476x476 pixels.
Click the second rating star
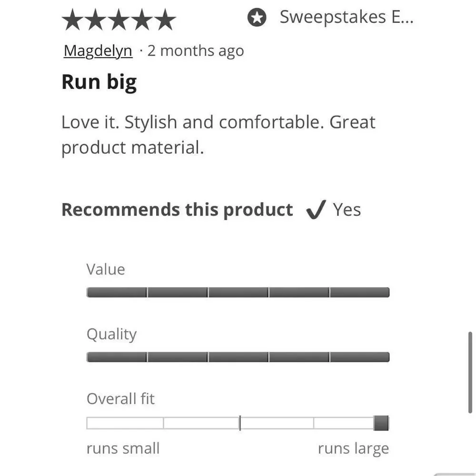[96, 20]
